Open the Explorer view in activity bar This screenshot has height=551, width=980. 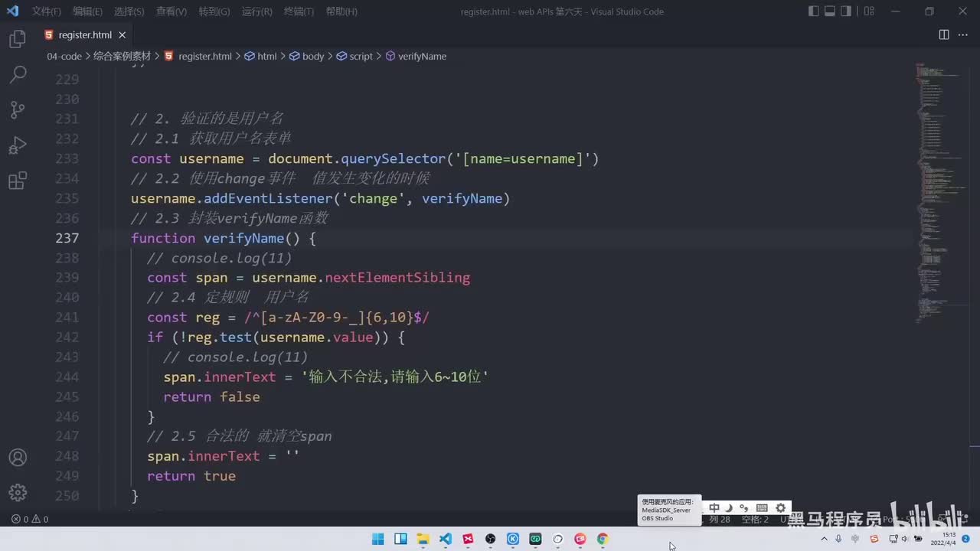18,40
